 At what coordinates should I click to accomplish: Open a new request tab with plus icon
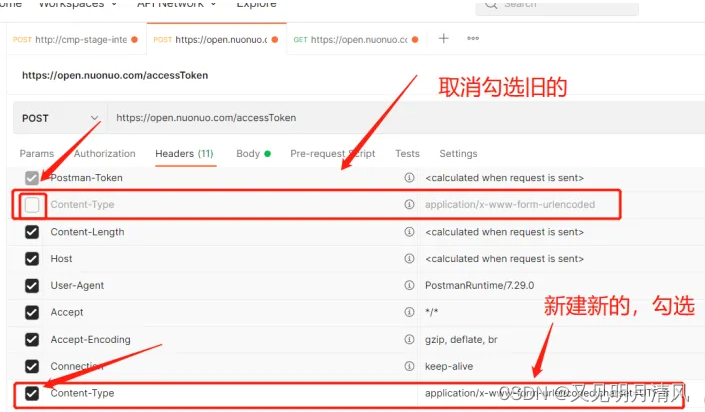443,39
